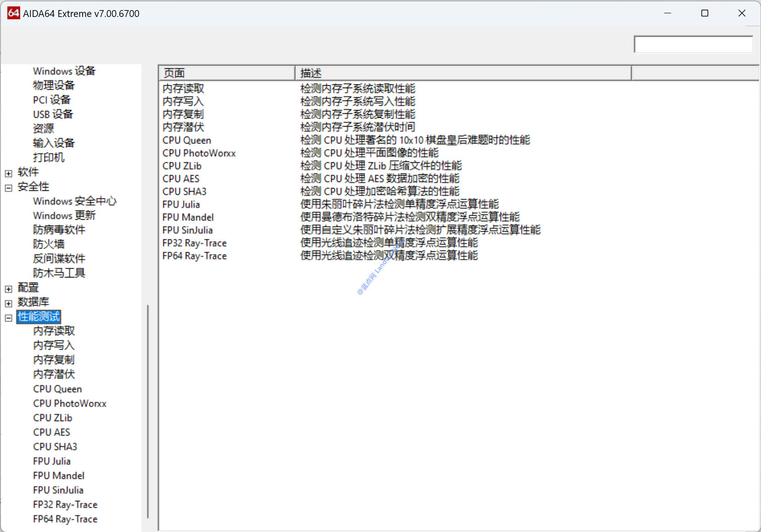Select the CPU SHA3 list entry
This screenshot has width=761, height=532.
[x=184, y=192]
